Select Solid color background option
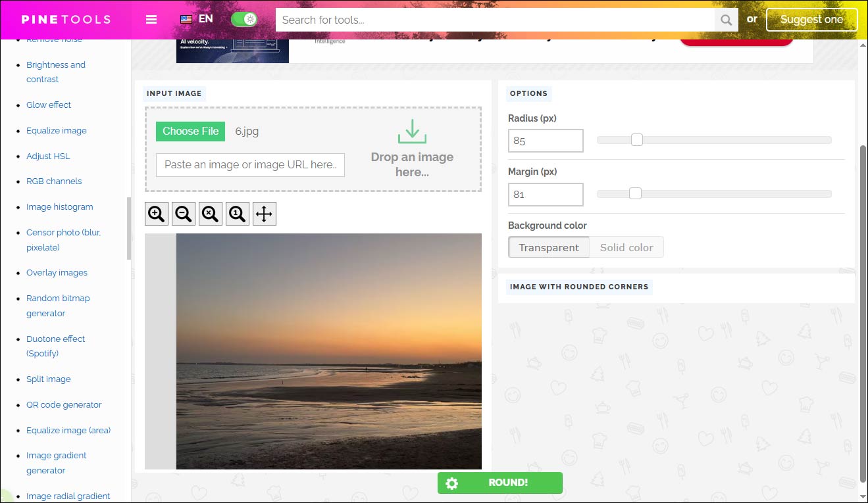Screen dimensions: 868x503 (626, 247)
